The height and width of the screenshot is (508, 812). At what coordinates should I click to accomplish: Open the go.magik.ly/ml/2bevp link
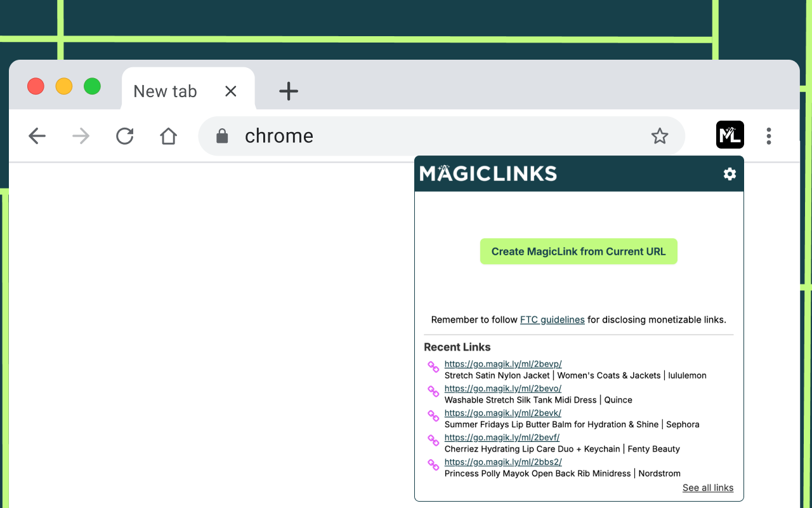503,363
